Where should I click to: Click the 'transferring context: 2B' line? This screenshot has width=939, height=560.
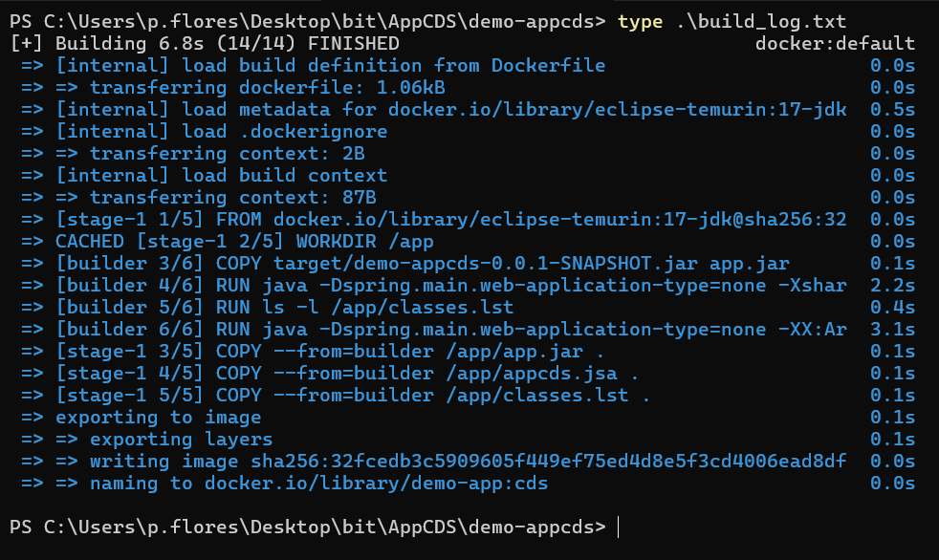click(228, 154)
